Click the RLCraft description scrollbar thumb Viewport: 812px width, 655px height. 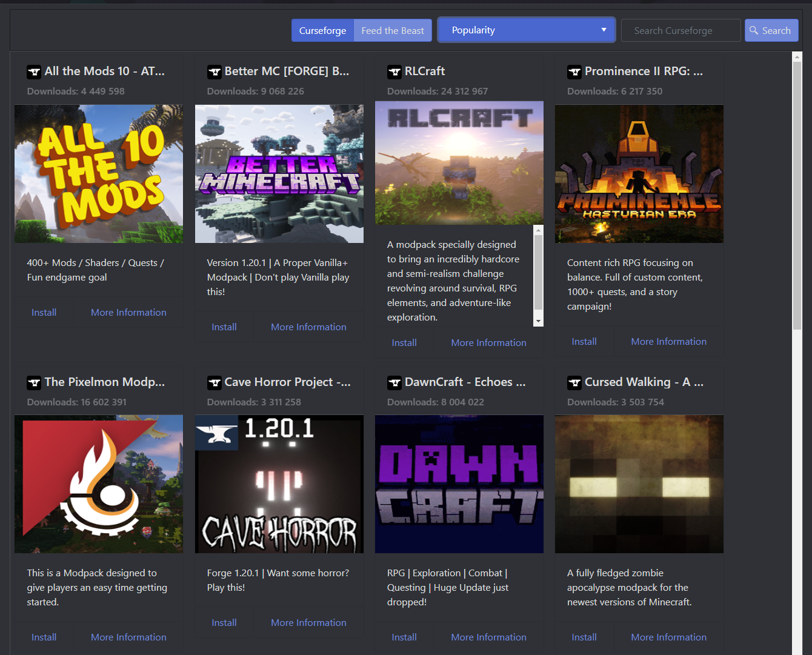tap(538, 273)
